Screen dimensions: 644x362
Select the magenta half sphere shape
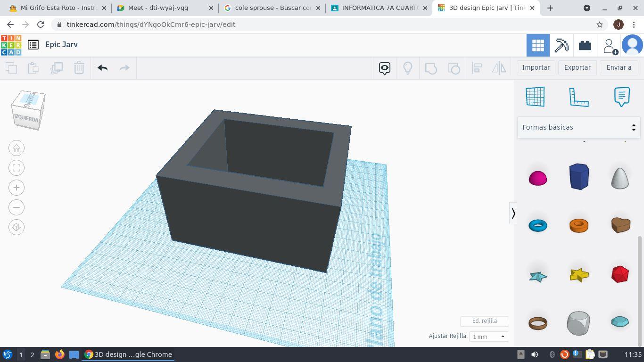click(x=538, y=178)
